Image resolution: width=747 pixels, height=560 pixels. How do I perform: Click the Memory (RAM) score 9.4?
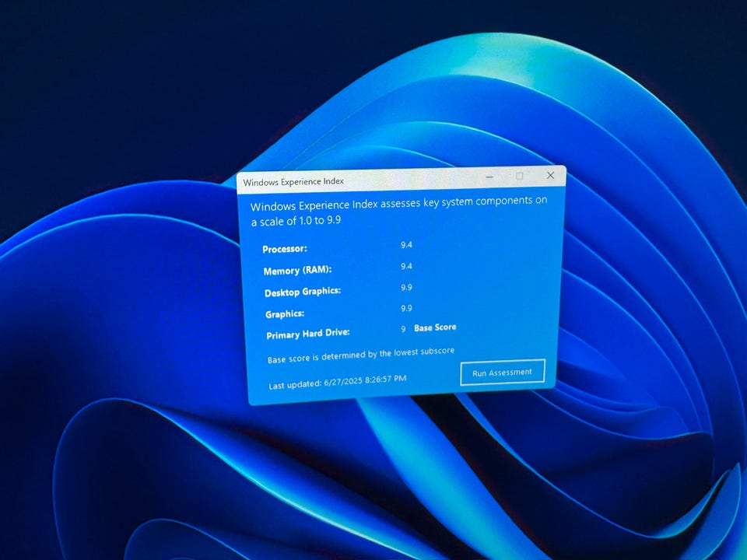406,266
